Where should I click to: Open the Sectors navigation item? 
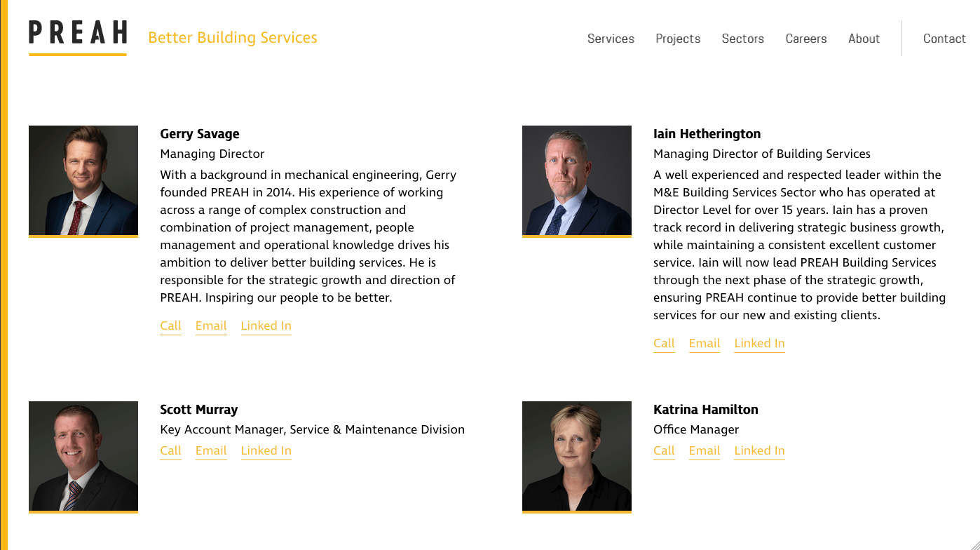click(742, 39)
